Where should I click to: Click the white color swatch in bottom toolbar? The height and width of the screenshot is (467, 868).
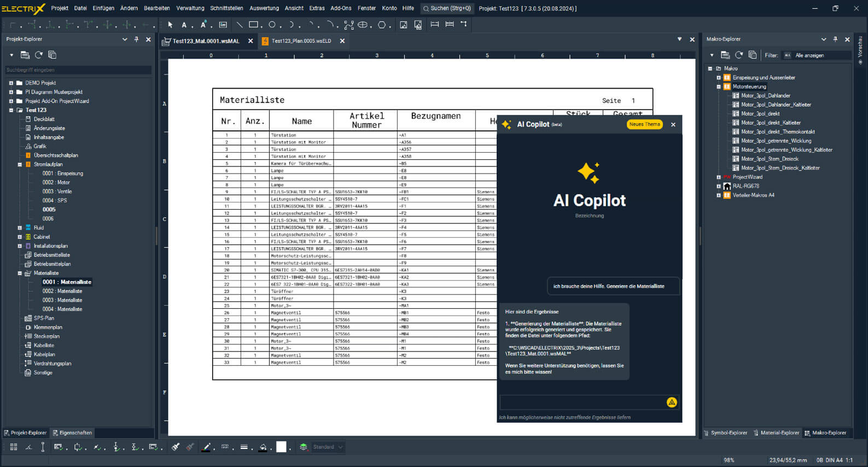coord(281,447)
